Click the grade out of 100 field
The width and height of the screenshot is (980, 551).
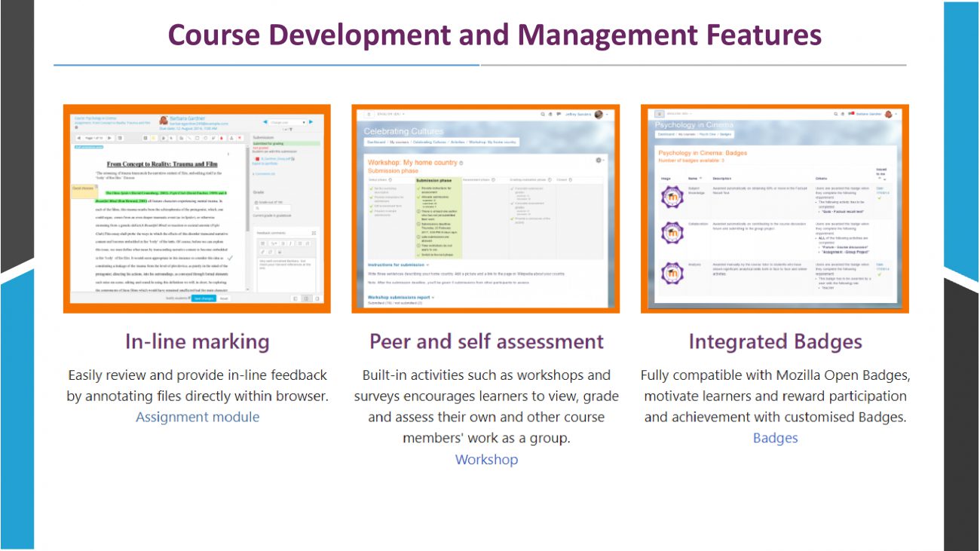(271, 209)
